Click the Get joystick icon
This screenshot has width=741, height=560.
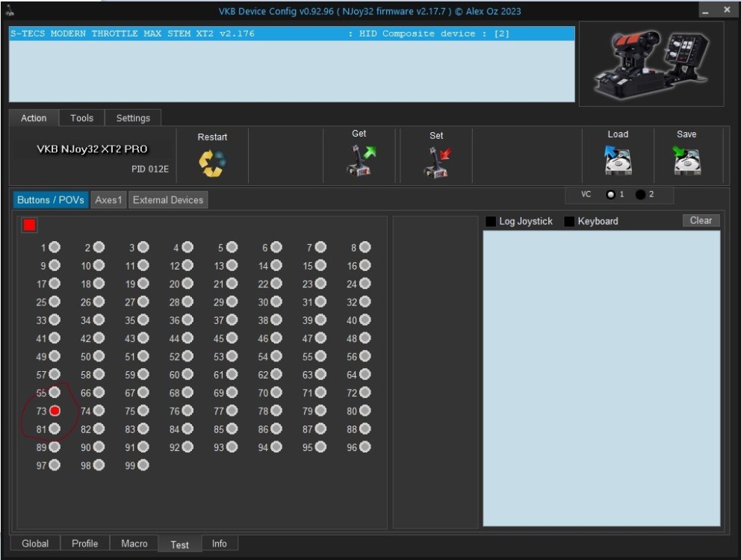click(x=361, y=161)
